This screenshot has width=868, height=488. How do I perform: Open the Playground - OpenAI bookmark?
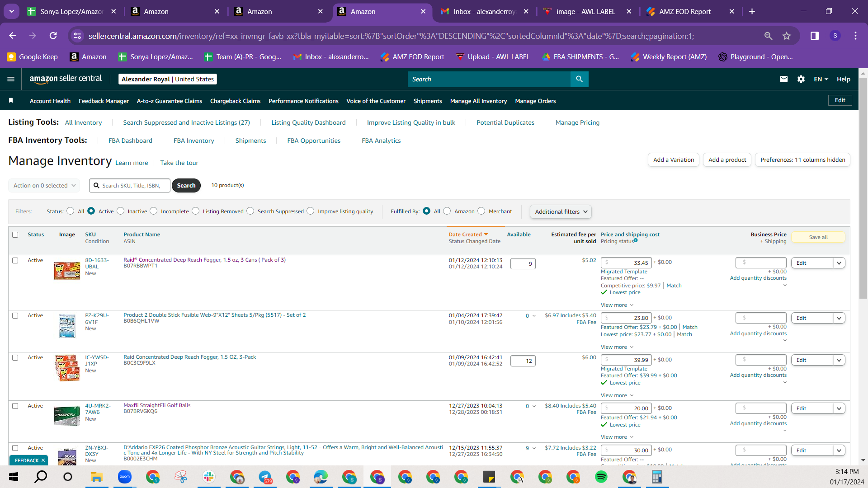point(755,56)
